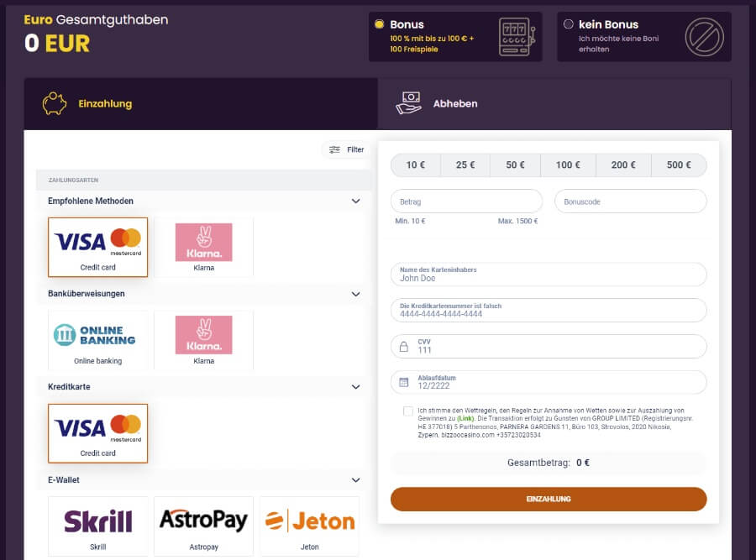Choose Klarna under Empfohlene Methoden
Image resolution: width=756 pixels, height=560 pixels.
click(203, 247)
